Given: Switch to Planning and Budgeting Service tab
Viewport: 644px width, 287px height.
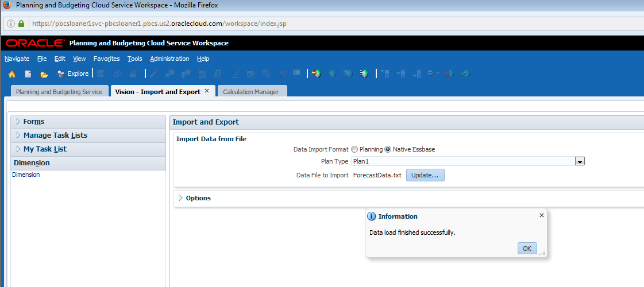Looking at the screenshot, I should coord(59,92).
